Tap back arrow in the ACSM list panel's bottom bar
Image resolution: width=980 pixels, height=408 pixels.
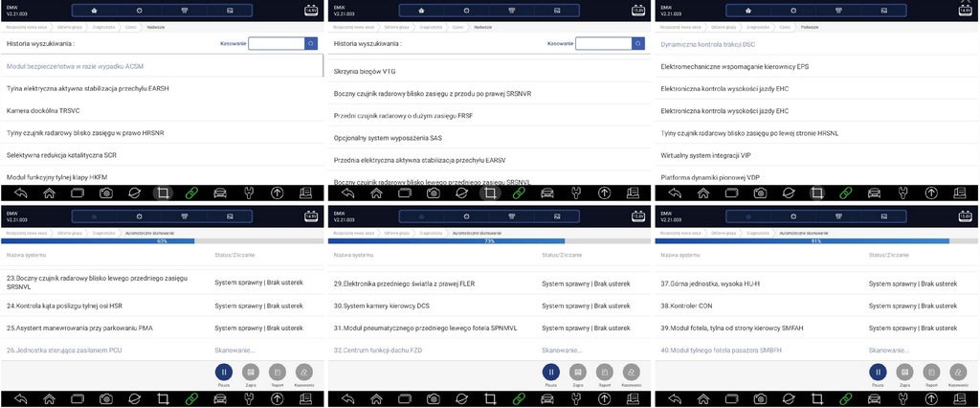click(21, 193)
